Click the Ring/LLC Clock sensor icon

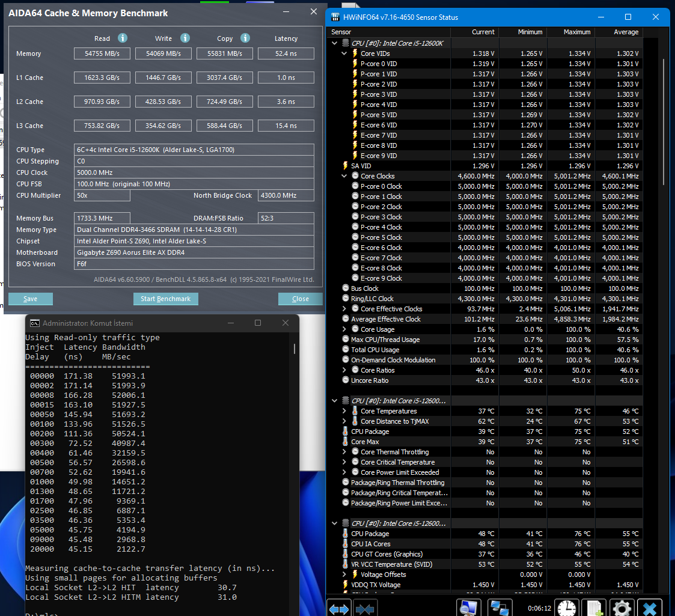346,298
